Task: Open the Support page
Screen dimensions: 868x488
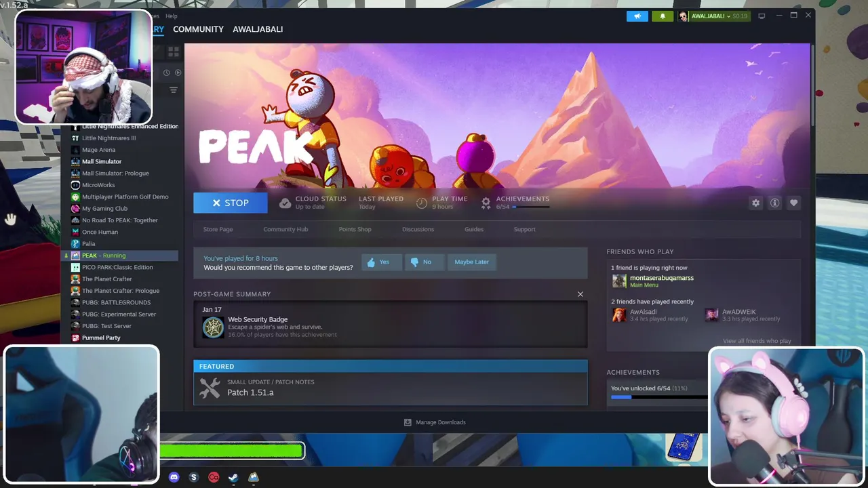Action: point(524,229)
